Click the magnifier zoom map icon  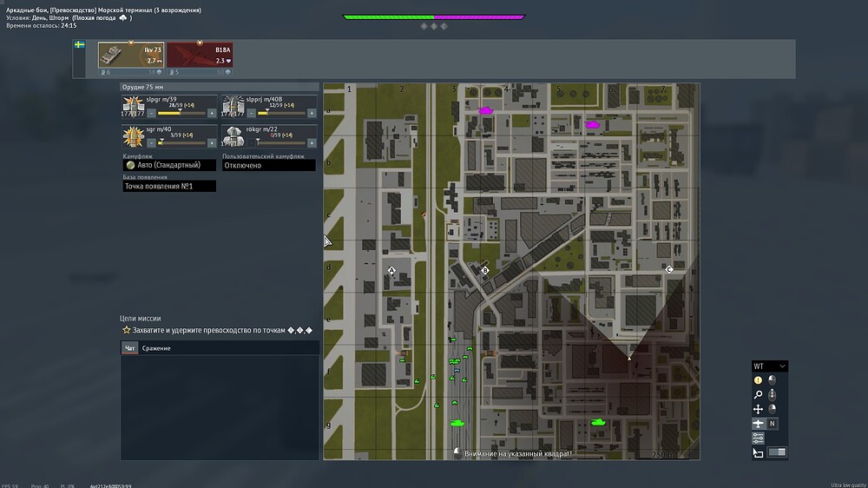coord(758,394)
